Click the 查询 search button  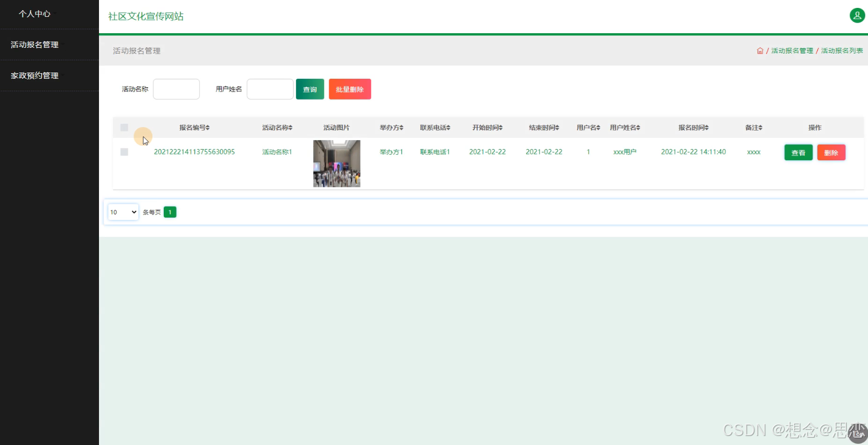(310, 89)
